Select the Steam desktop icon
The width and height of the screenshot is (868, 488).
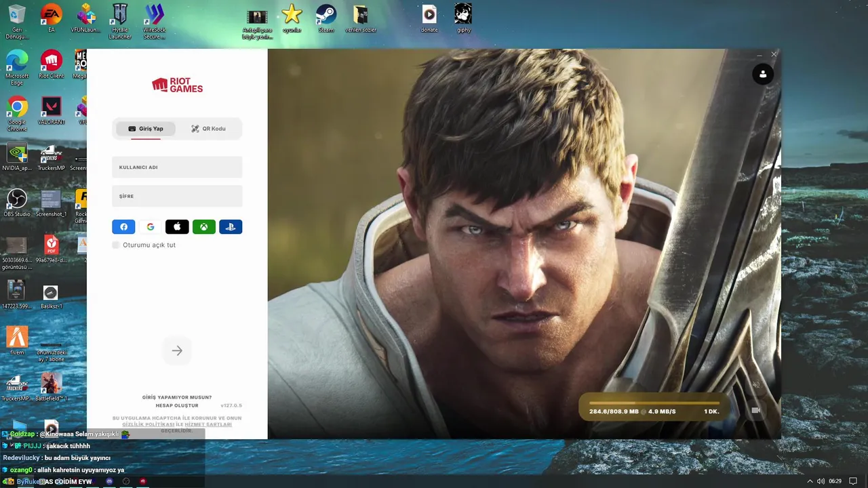click(326, 18)
